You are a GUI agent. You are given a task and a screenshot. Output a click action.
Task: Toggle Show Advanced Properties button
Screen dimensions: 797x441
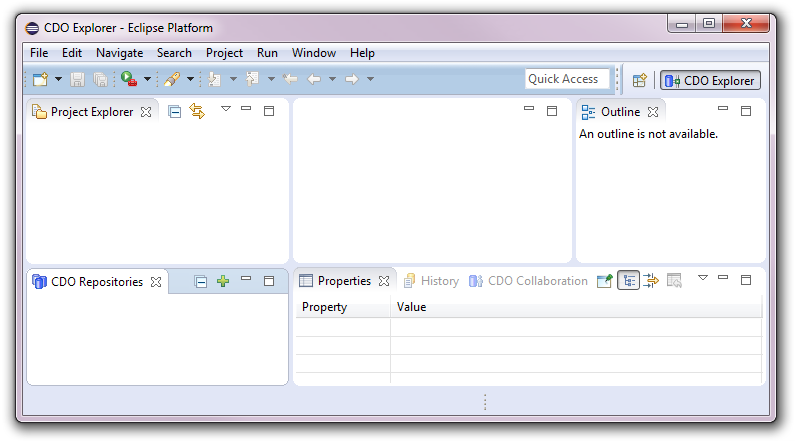tap(651, 281)
